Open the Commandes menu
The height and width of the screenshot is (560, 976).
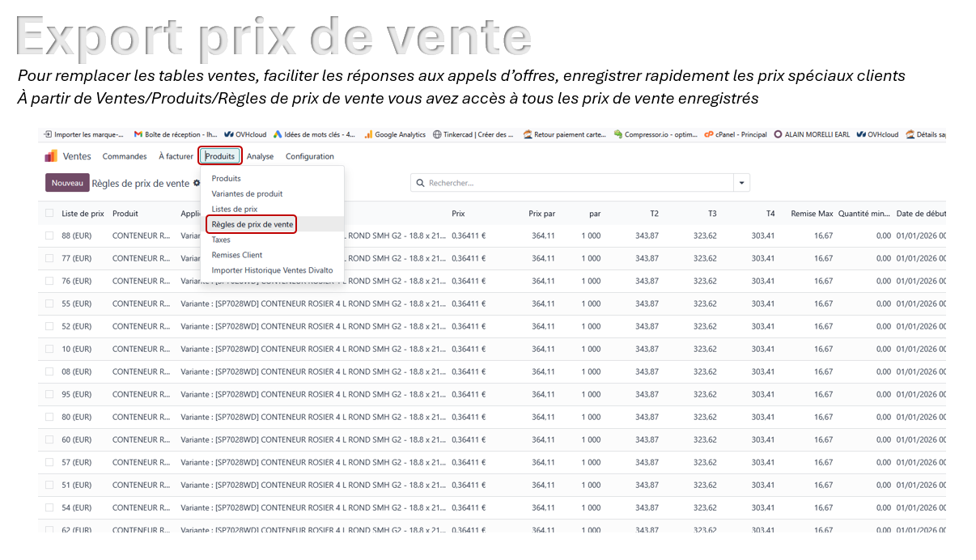click(x=125, y=156)
